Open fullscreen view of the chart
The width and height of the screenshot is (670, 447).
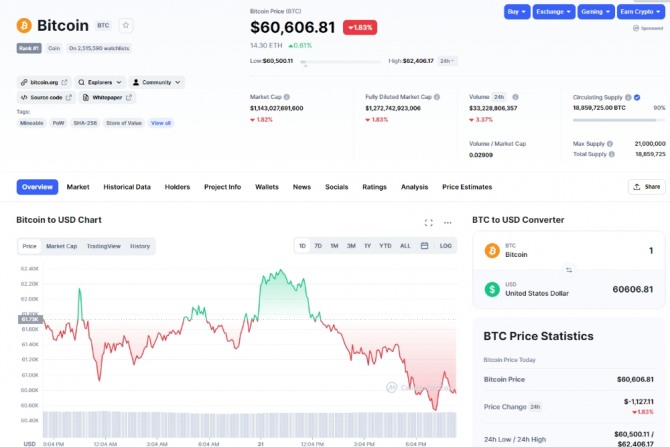pos(429,222)
